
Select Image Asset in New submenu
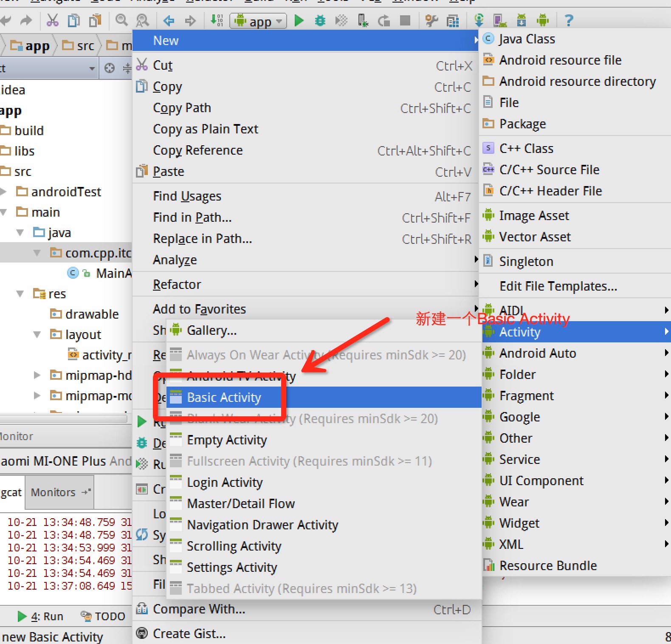[575, 215]
